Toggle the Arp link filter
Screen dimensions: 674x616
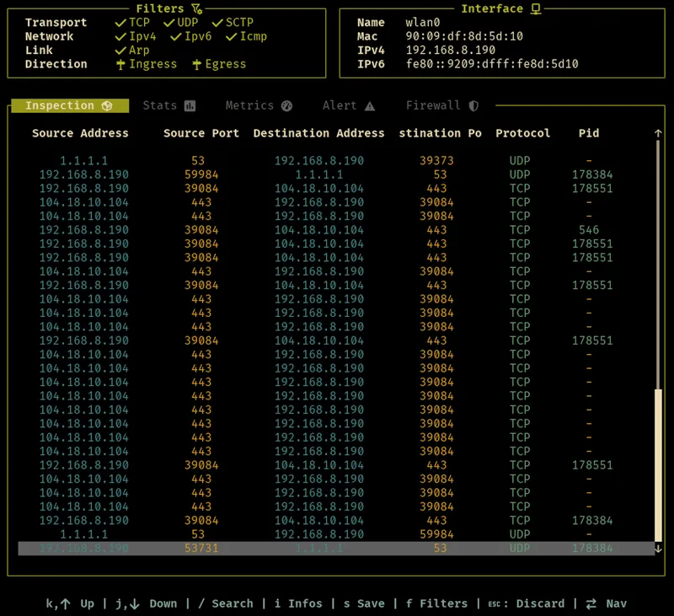132,50
